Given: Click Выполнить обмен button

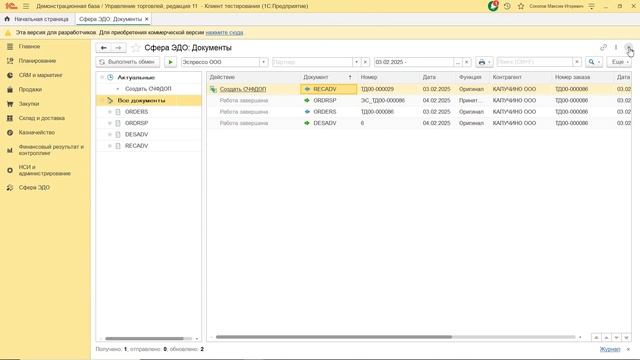Looking at the screenshot, I should [127, 62].
